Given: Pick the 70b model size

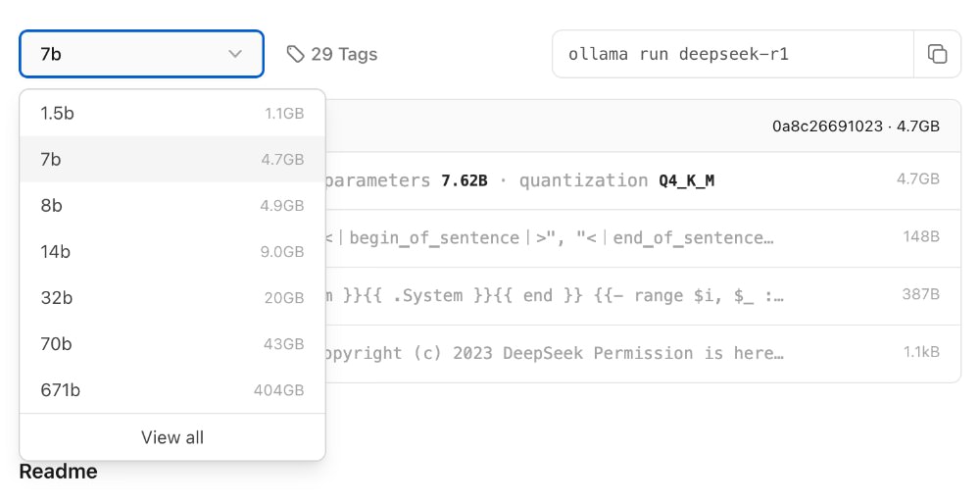Looking at the screenshot, I should coord(172,343).
